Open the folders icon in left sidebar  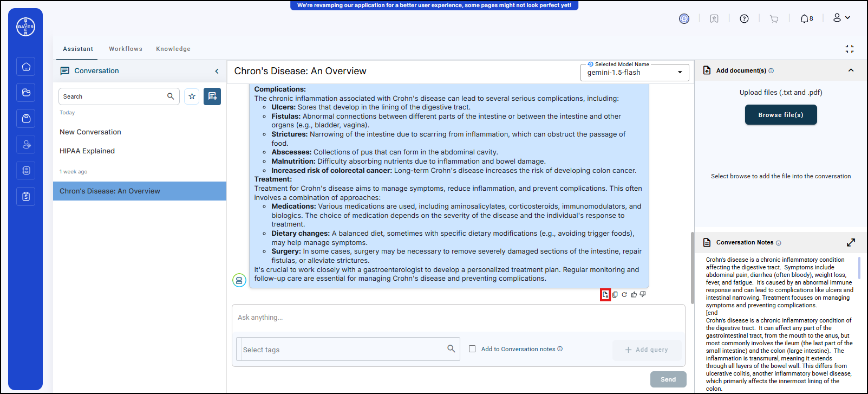pyautogui.click(x=25, y=93)
